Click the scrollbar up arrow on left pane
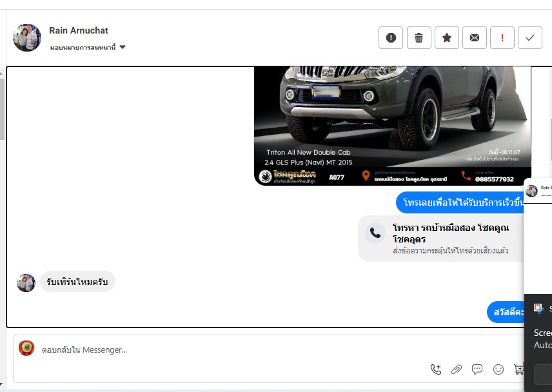The width and height of the screenshot is (552, 392). point(1,73)
